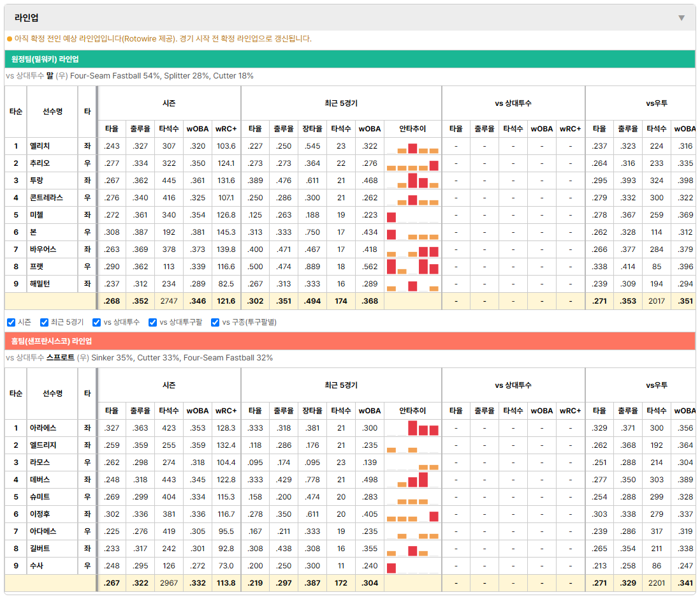Click 이정후 hit-trend bar chart

[412, 515]
